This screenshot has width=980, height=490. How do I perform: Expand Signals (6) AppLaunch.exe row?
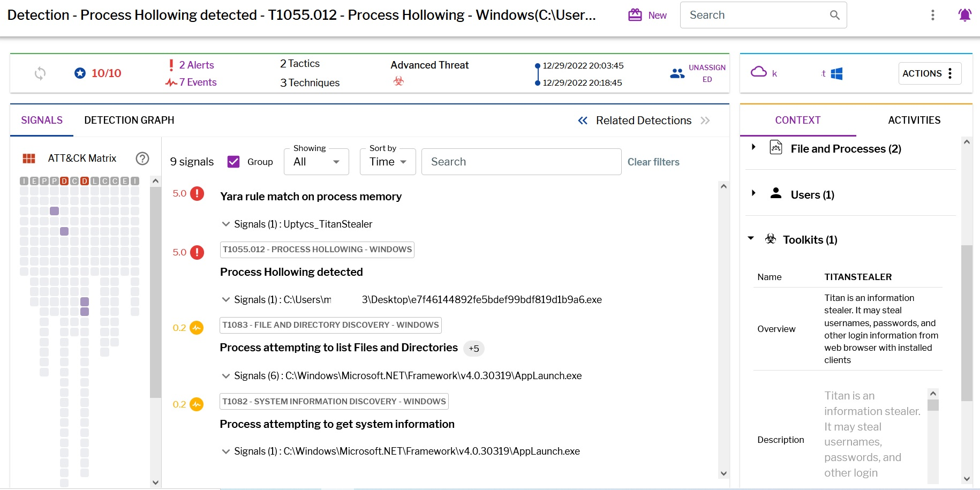tap(226, 376)
